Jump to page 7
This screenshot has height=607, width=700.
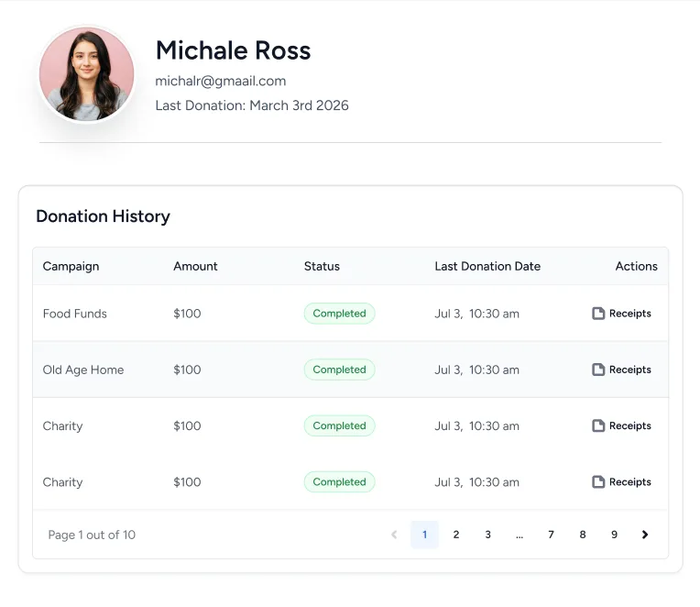(x=551, y=535)
